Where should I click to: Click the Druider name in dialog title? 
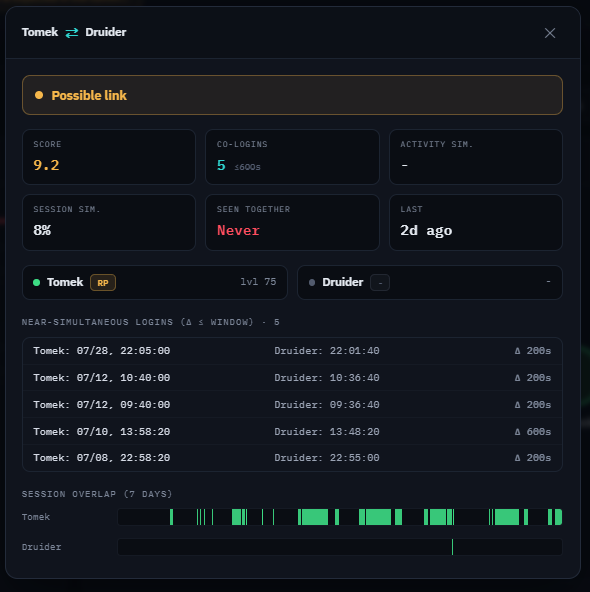[x=106, y=32]
